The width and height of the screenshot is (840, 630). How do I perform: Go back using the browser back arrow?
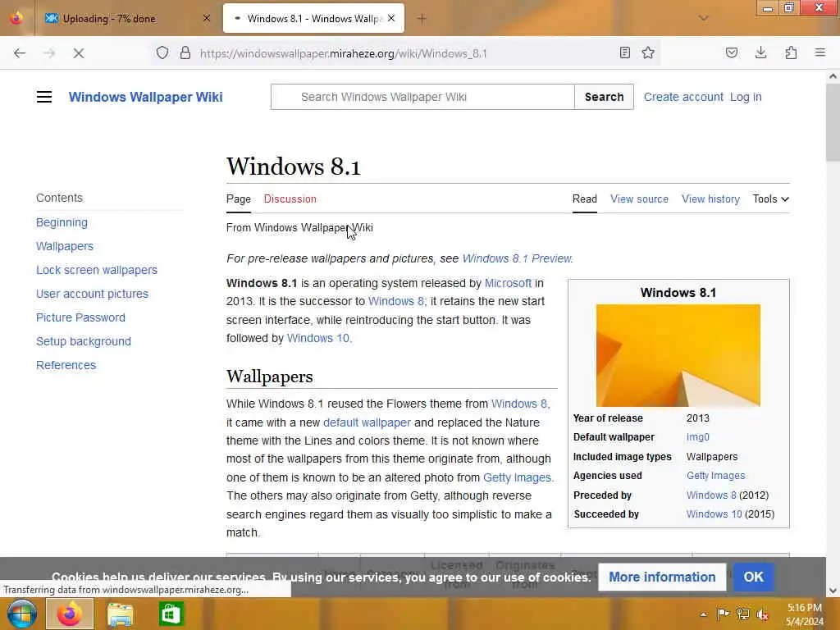(x=20, y=53)
